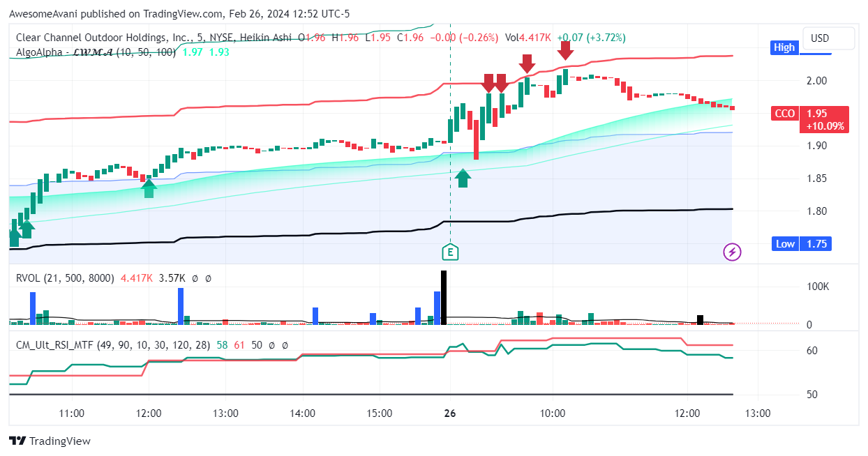Open the USD currency selector
Viewport: 868px width, 456px height.
tap(828, 38)
